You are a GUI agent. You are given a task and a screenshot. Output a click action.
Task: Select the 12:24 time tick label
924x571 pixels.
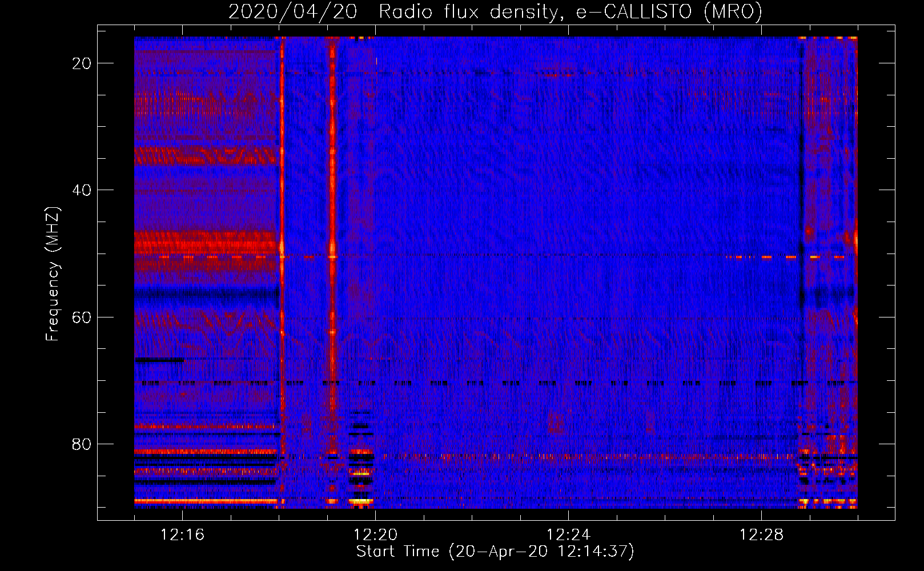tap(568, 535)
